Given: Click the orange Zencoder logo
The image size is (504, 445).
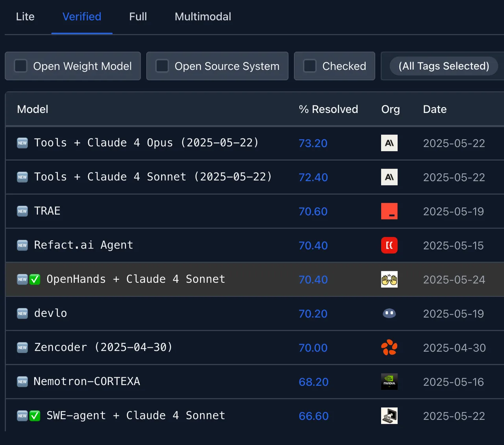Looking at the screenshot, I should pyautogui.click(x=389, y=347).
